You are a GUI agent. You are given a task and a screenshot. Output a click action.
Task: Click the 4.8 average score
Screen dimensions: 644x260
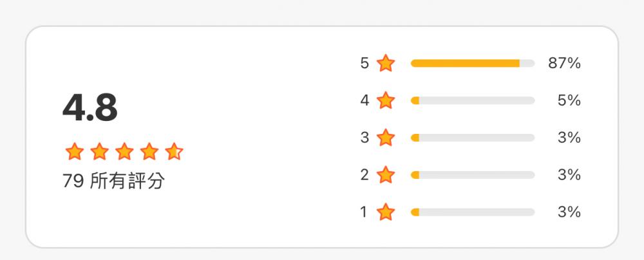coord(90,107)
